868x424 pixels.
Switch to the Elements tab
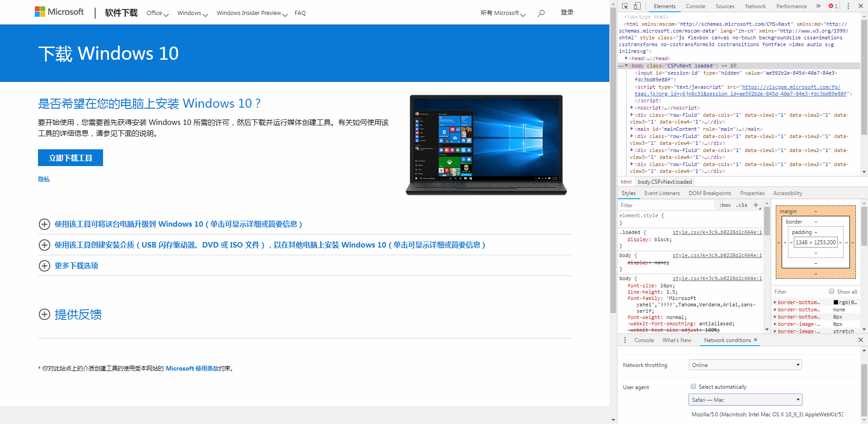pos(665,6)
